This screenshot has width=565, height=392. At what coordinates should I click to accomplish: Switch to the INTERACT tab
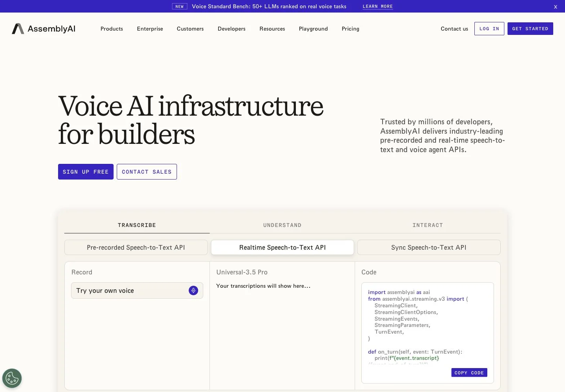click(x=428, y=225)
